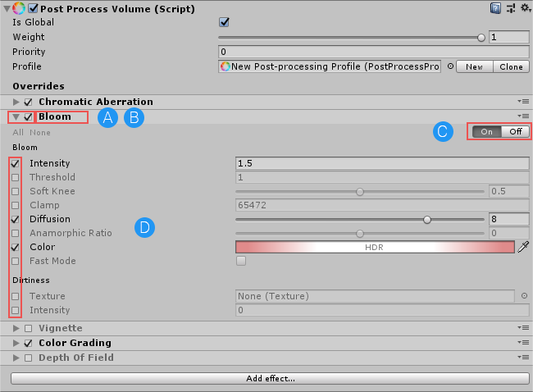Clone the post-processing profile
The height and width of the screenshot is (392, 533).
click(x=511, y=66)
